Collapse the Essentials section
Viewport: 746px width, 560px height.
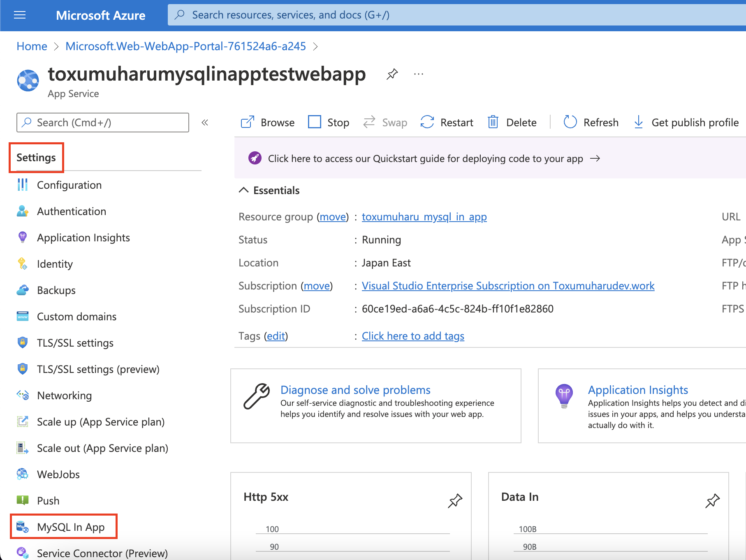point(243,190)
